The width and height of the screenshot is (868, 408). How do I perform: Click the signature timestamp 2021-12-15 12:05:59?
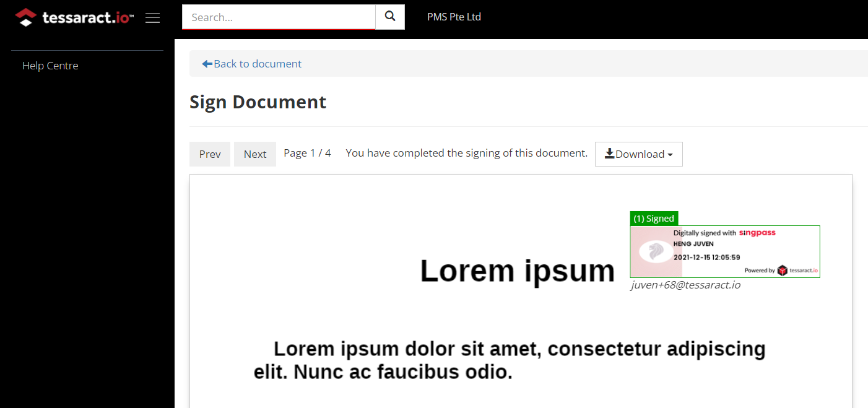(706, 257)
